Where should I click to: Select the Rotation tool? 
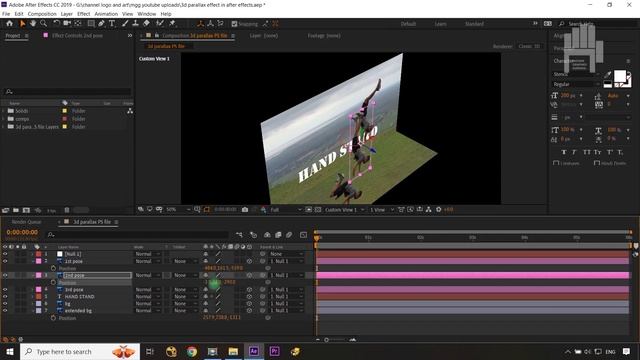(x=56, y=24)
